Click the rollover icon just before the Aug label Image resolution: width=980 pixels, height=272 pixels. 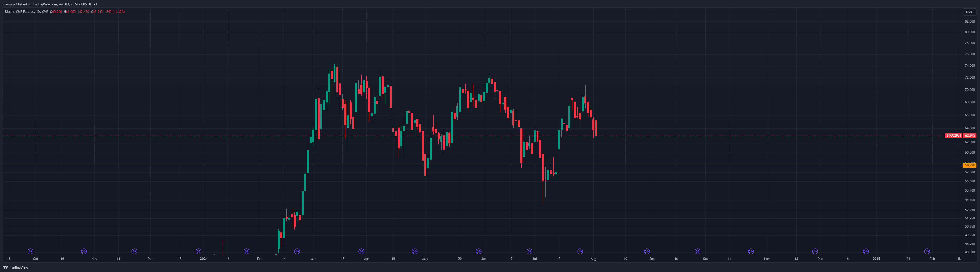580,251
